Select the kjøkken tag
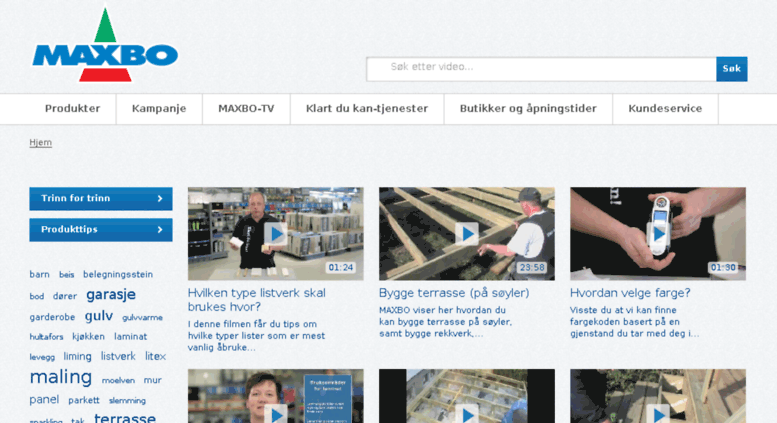 point(88,336)
